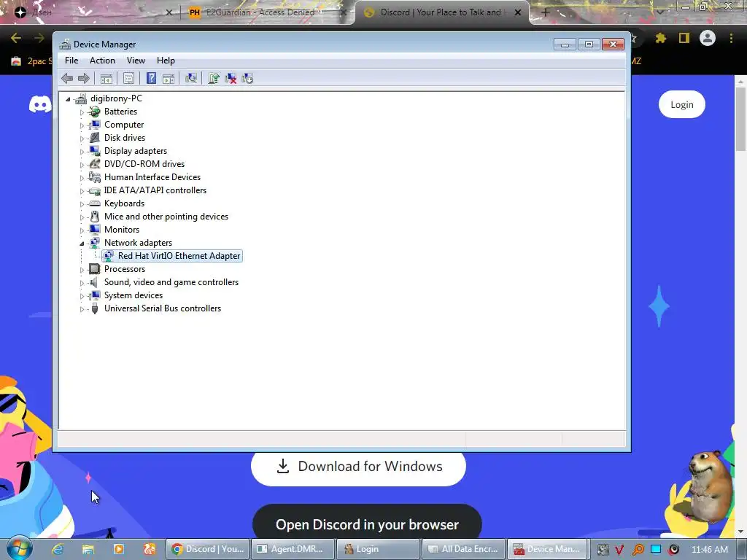The height and width of the screenshot is (560, 747).
Task: Click the 11:46 AM taskbar clock
Action: (x=709, y=549)
